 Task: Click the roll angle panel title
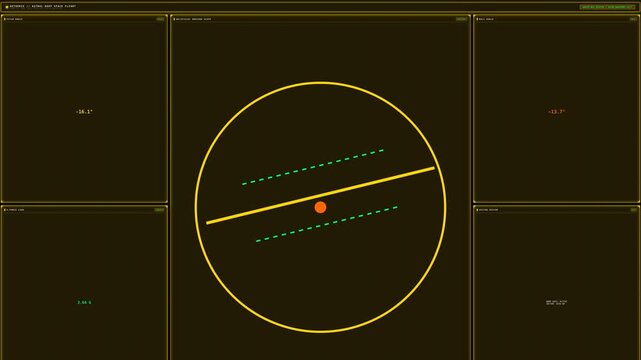pyautogui.click(x=486, y=19)
